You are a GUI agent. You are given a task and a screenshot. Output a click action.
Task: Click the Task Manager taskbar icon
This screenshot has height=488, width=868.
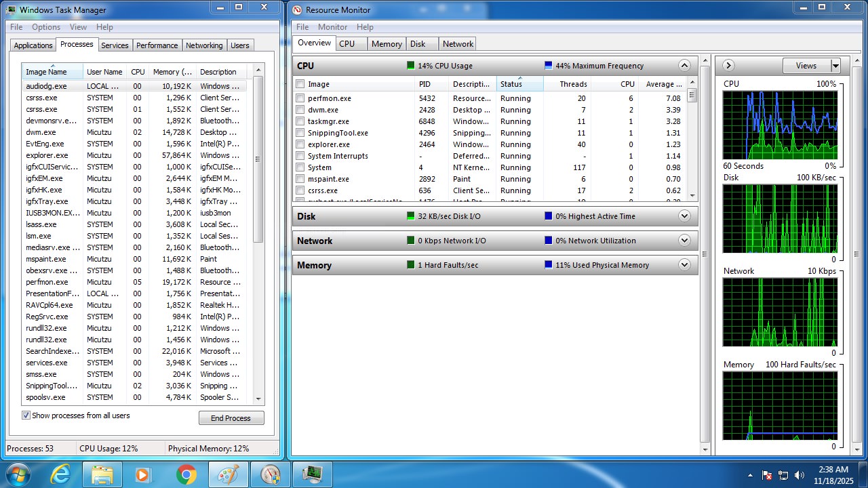pyautogui.click(x=312, y=474)
